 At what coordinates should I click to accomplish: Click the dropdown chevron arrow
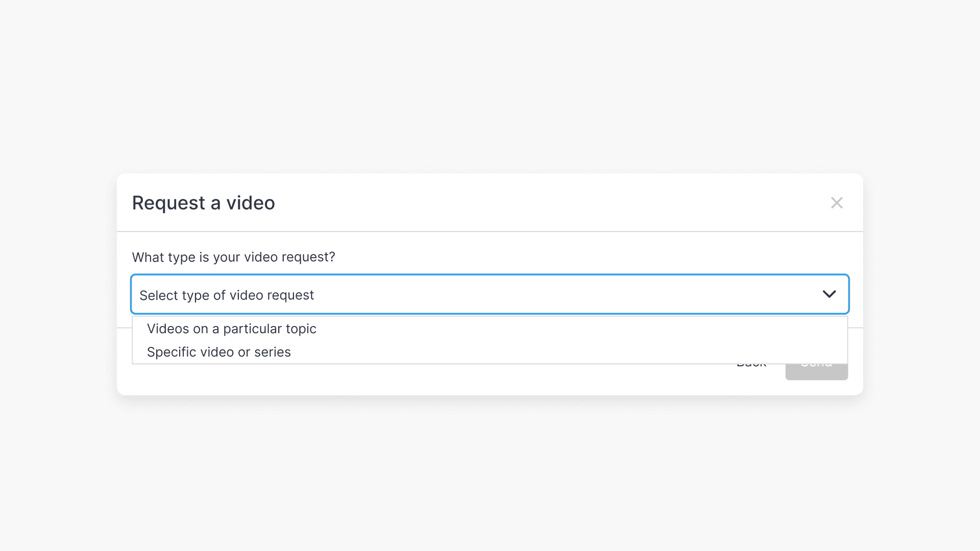click(829, 294)
